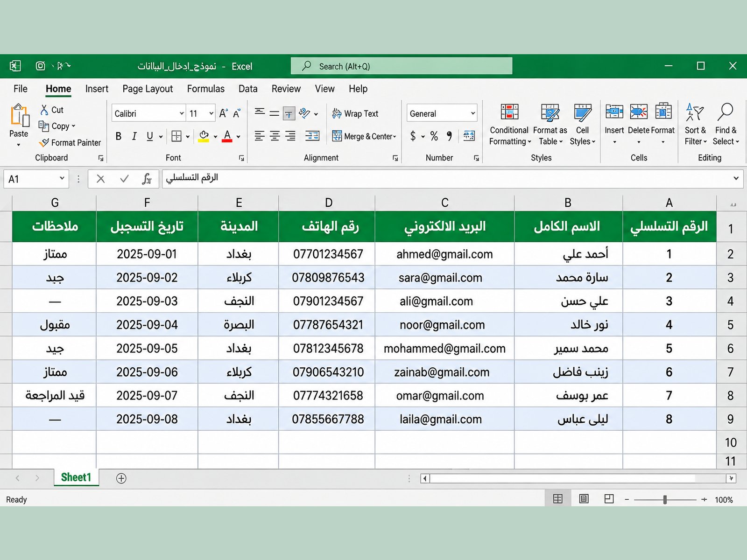This screenshot has width=747, height=560.
Task: Open Sort & Filter options
Action: point(695,125)
